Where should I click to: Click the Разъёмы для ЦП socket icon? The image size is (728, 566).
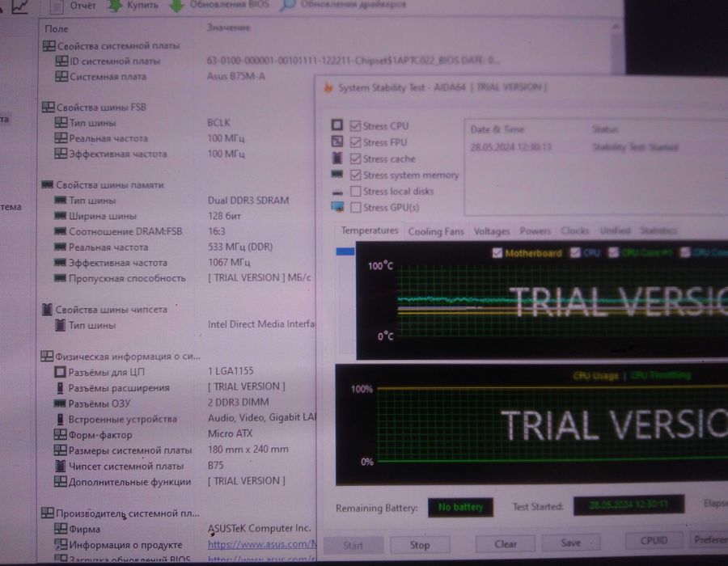60,372
